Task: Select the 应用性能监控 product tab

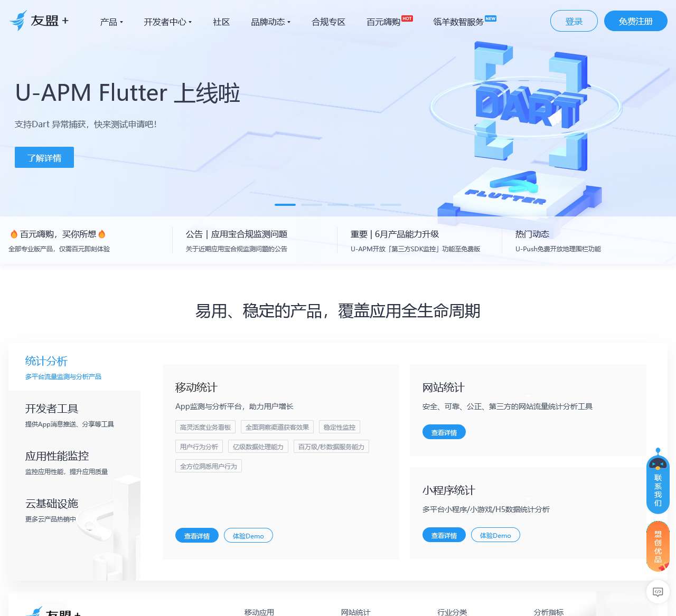Action: pyautogui.click(x=74, y=462)
